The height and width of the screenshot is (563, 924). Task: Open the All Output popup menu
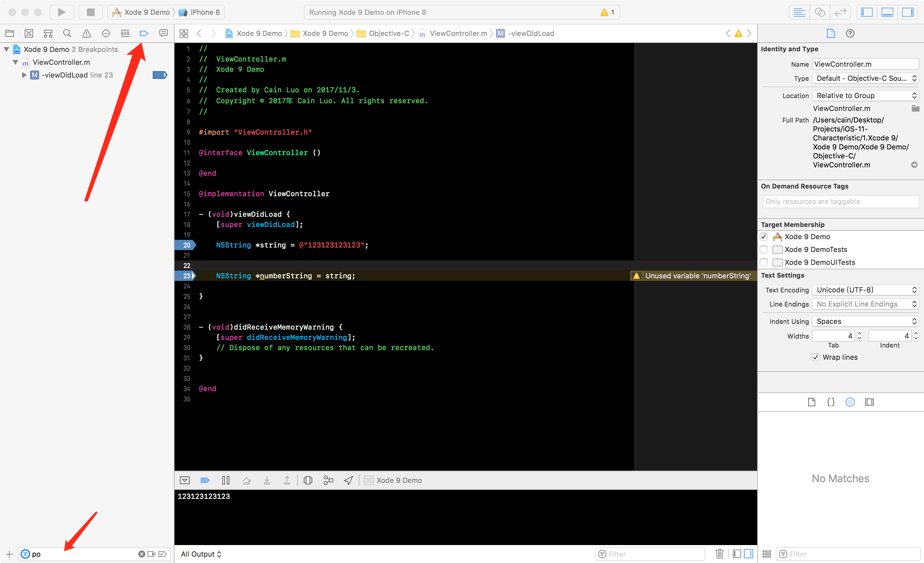(x=201, y=554)
